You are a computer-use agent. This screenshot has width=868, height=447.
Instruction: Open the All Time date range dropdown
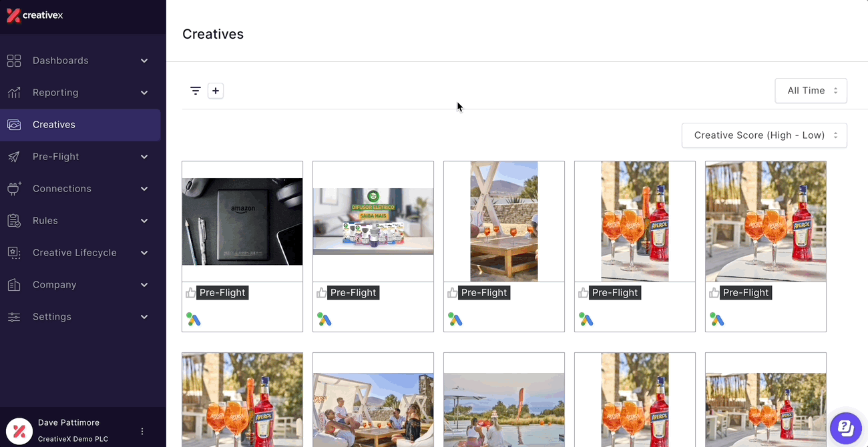(x=811, y=91)
